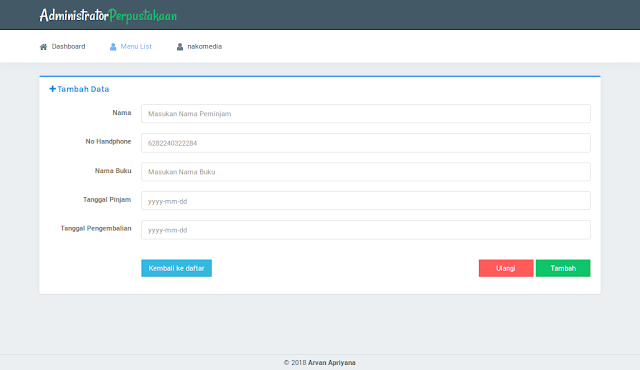Reset the form with Ulangi button

pyautogui.click(x=506, y=268)
